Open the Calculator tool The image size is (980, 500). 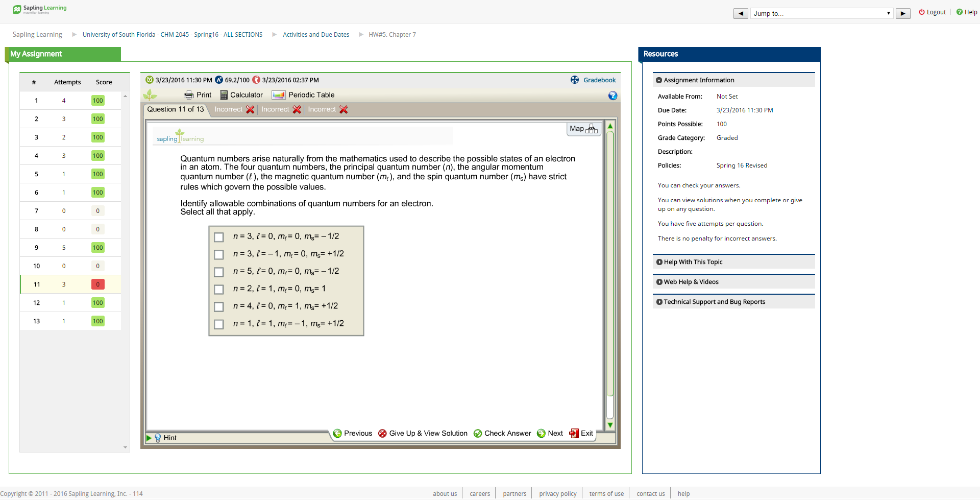point(241,95)
